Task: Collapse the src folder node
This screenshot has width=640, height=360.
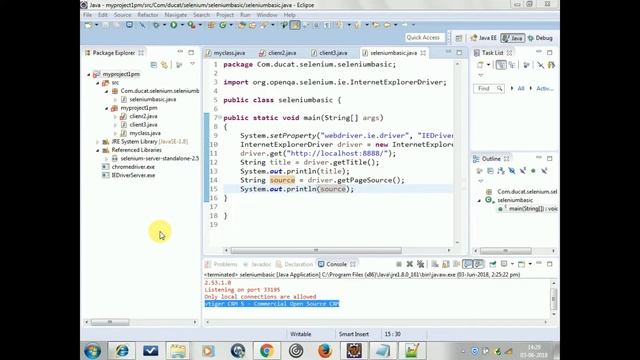Action: [98, 83]
